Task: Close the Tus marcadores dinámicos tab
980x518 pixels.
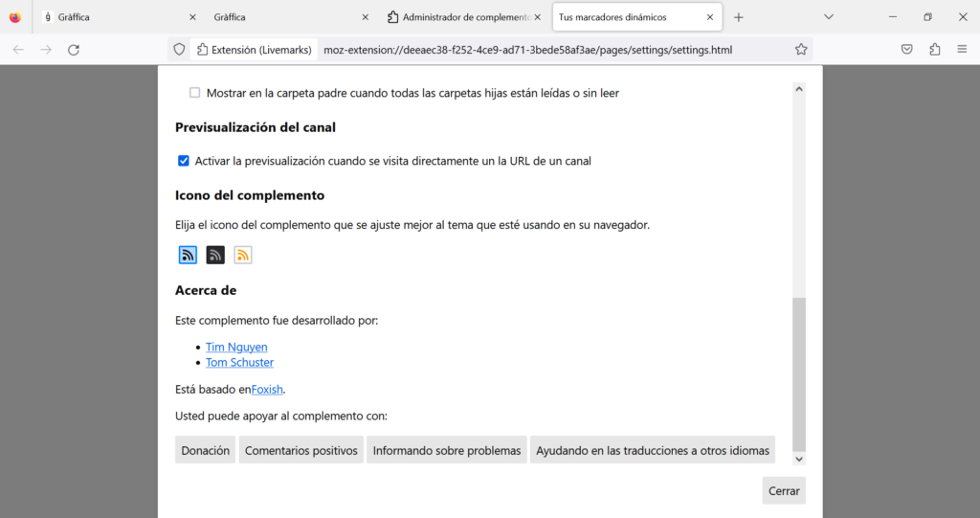Action: click(x=710, y=17)
